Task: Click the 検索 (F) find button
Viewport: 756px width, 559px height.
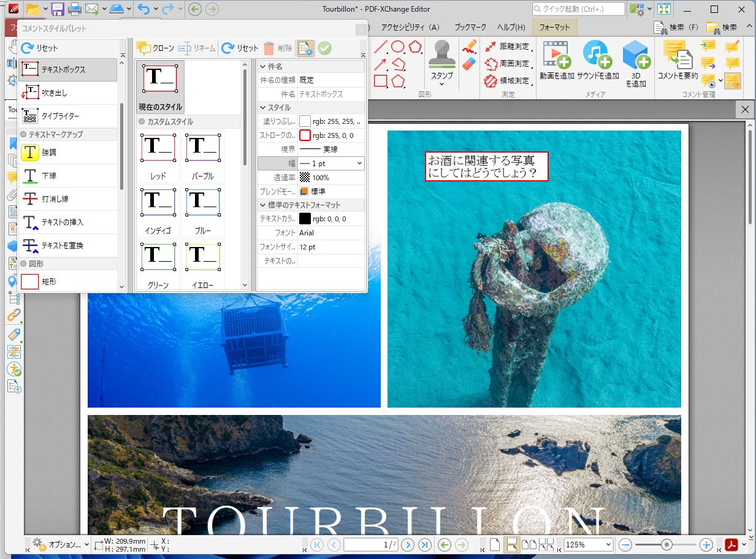Action: tap(677, 27)
